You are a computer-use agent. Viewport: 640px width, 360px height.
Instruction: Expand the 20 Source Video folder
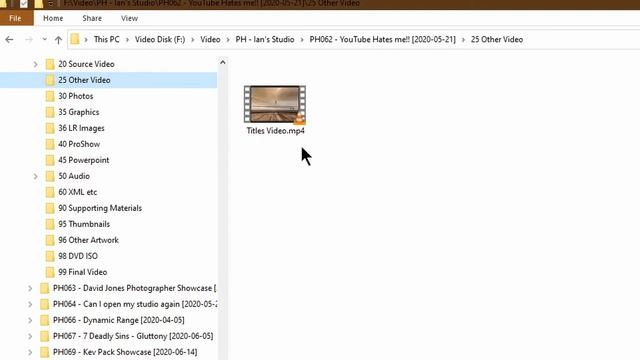pyautogui.click(x=36, y=64)
